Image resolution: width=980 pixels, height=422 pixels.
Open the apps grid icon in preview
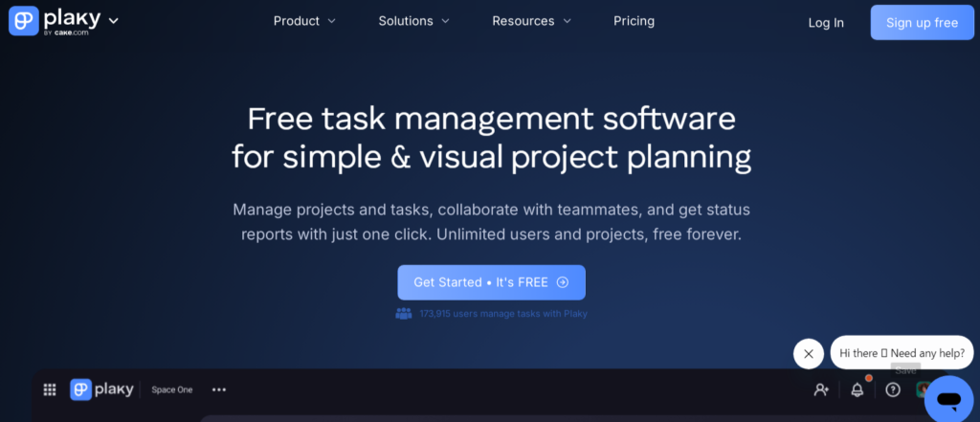coord(50,390)
